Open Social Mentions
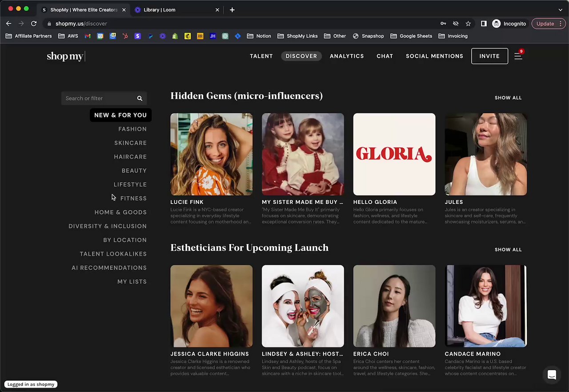569x392 pixels. 434,56
